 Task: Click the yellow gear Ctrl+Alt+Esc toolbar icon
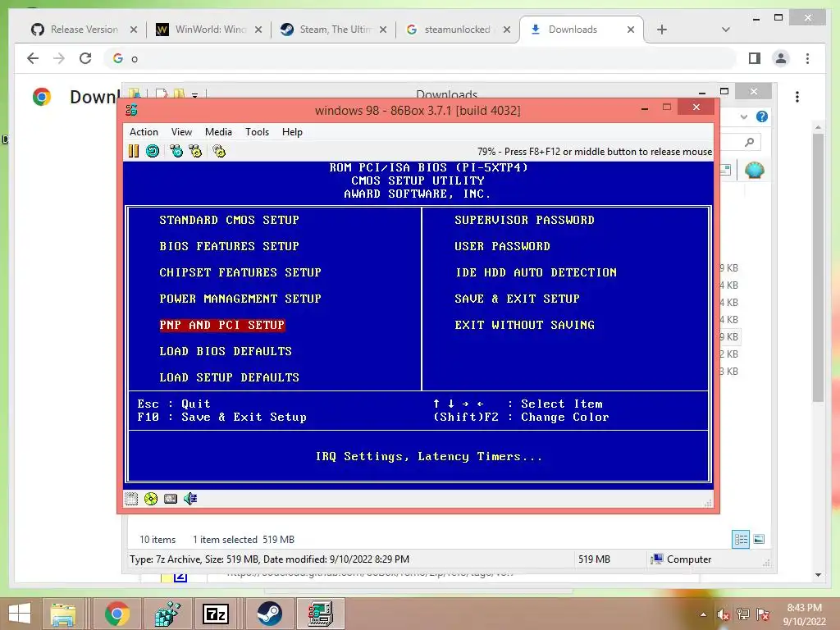[195, 151]
